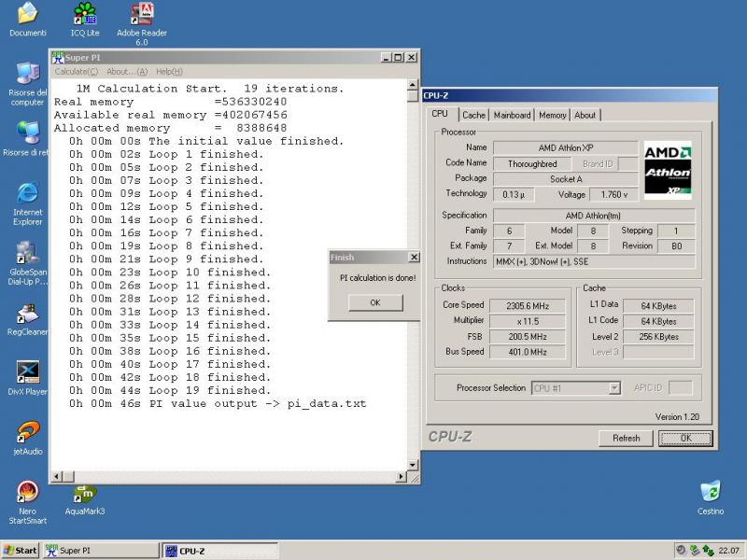Close the Finish dialog with X
The width and height of the screenshot is (747, 560).
(414, 258)
